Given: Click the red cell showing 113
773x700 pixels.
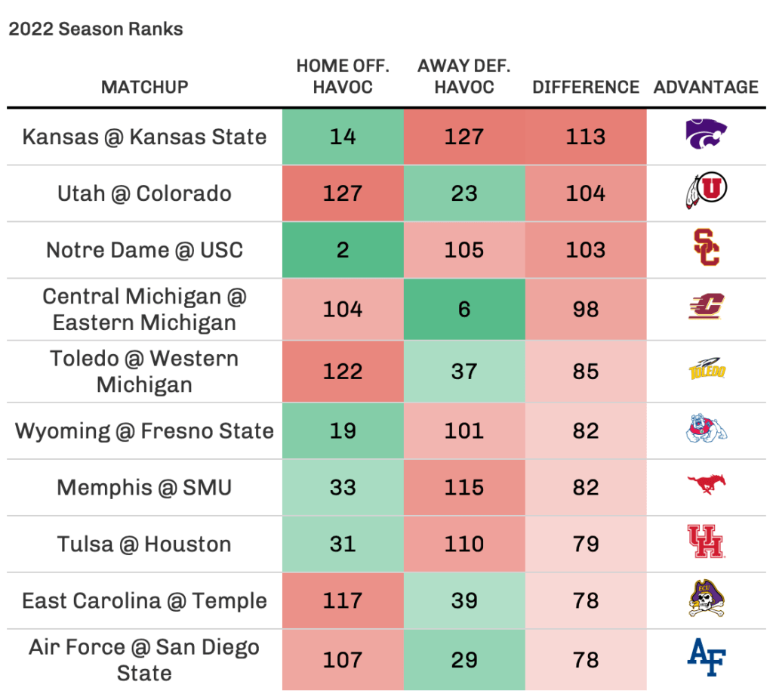Looking at the screenshot, I should [x=586, y=137].
